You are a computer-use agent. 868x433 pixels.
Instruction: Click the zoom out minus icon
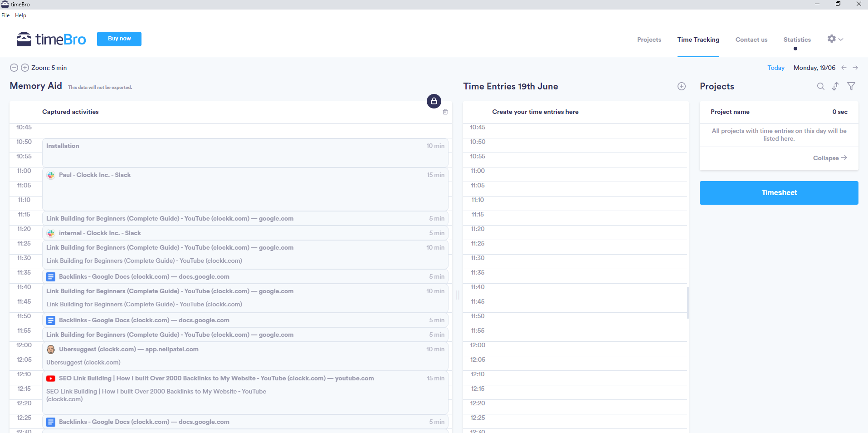pos(14,68)
